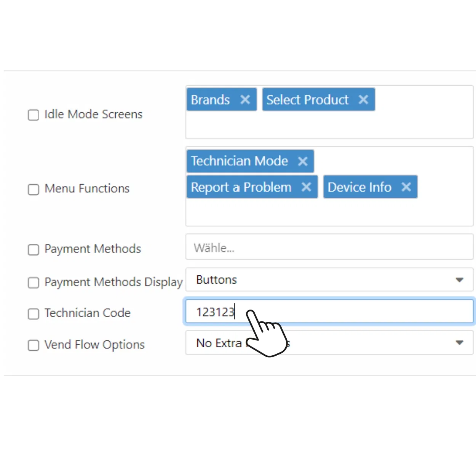Click the Brands tag label

[210, 100]
